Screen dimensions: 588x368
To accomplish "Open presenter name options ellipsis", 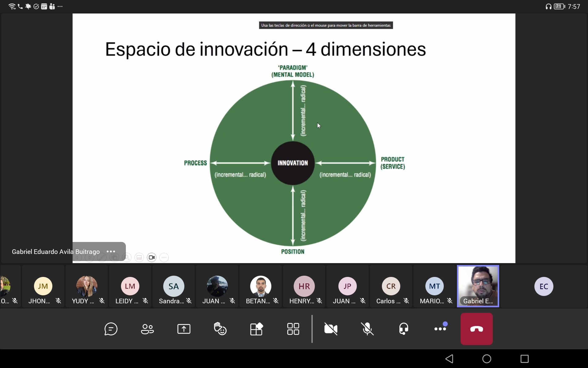I will (x=111, y=251).
